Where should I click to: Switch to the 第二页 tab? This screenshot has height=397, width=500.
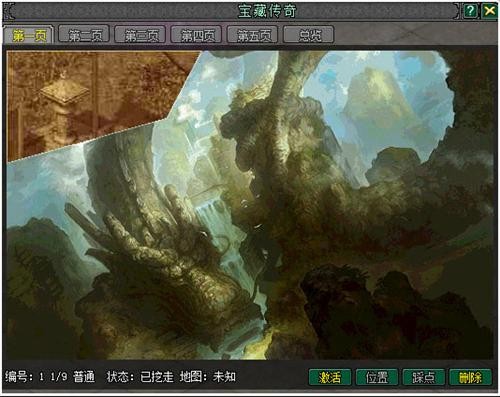click(84, 34)
